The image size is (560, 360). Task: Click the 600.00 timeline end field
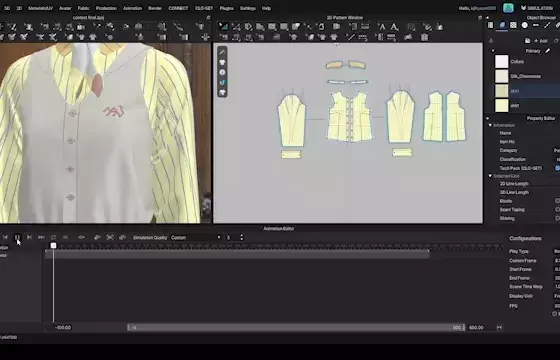coord(476,328)
